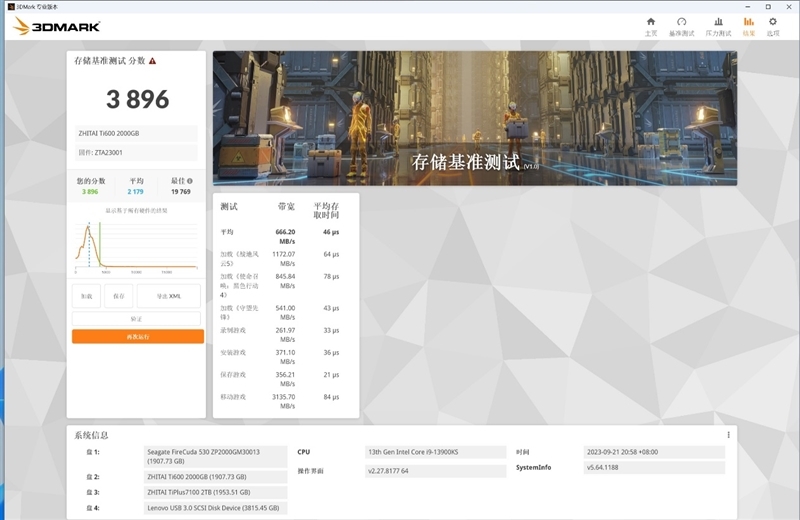Open the Stress Tests (压力测试) icon
This screenshot has height=520, width=800.
pyautogui.click(x=718, y=27)
